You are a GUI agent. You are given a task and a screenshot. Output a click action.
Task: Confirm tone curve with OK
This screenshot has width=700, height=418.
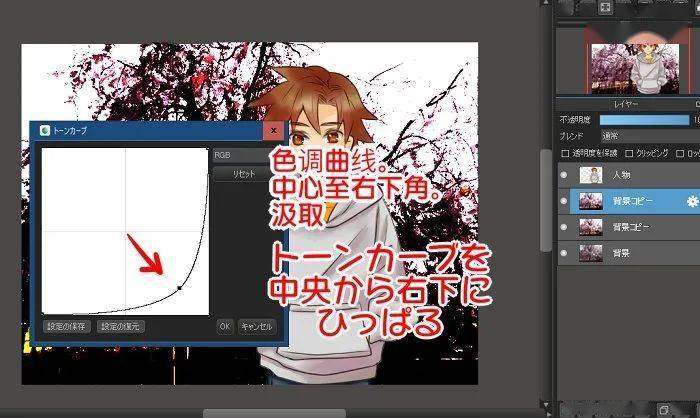(225, 326)
